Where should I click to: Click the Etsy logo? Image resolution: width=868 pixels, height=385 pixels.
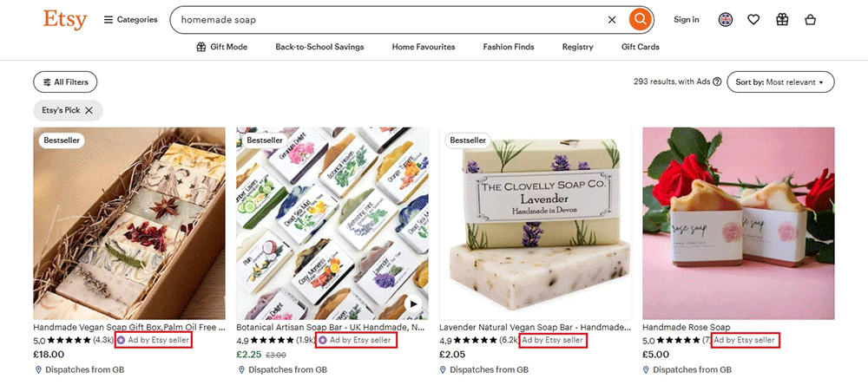point(65,19)
